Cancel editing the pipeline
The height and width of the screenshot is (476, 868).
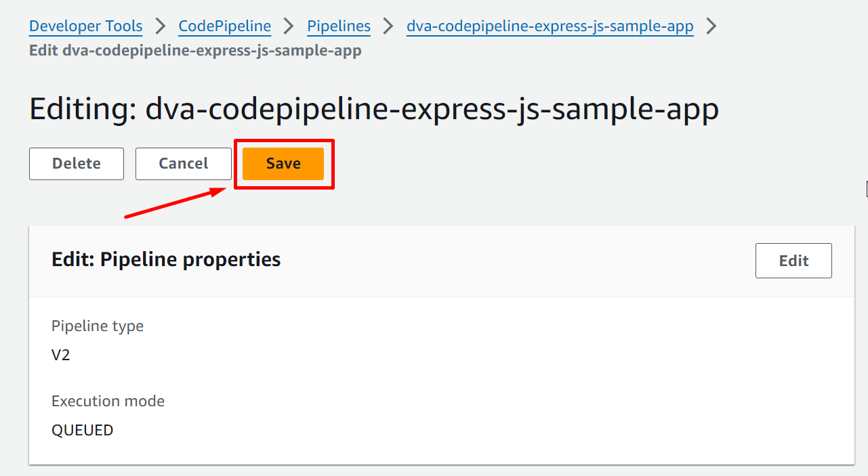pyautogui.click(x=183, y=164)
